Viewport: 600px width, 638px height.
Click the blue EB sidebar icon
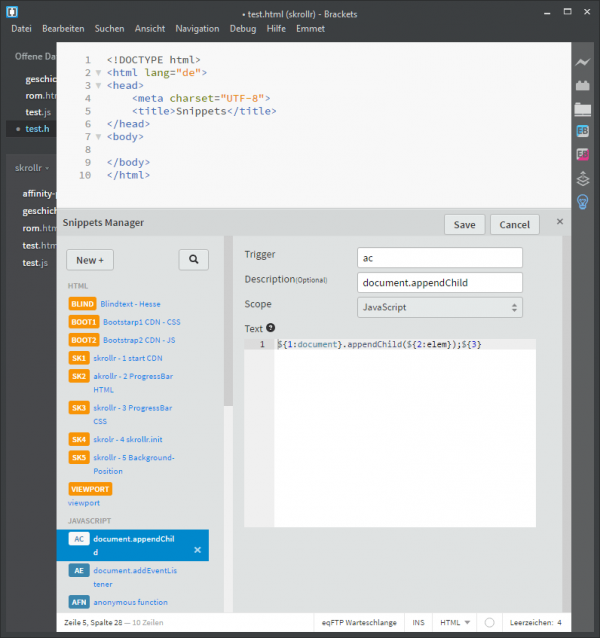[x=583, y=131]
